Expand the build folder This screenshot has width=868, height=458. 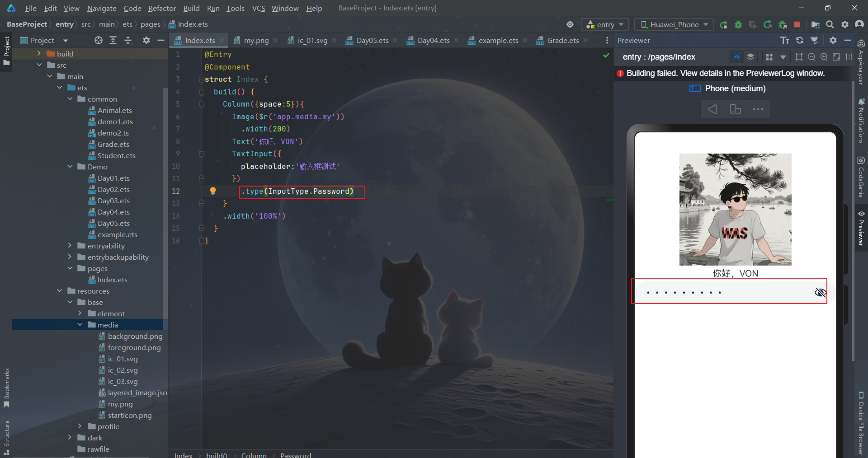coord(39,54)
